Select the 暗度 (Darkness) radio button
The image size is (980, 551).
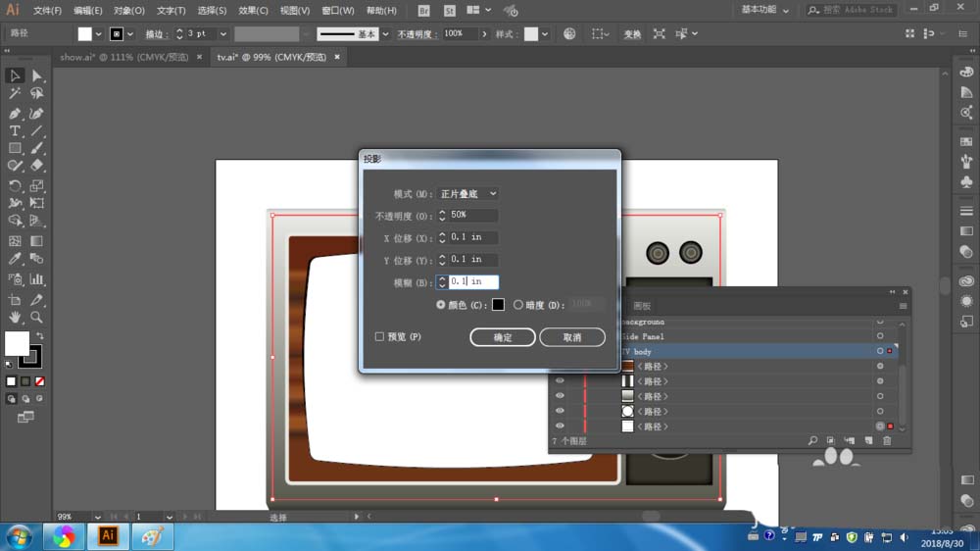pos(518,305)
